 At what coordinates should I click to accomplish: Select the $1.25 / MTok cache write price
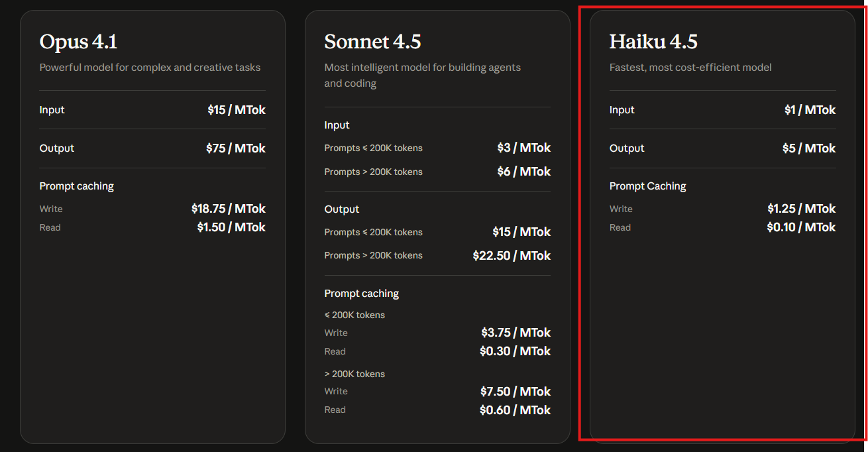801,209
